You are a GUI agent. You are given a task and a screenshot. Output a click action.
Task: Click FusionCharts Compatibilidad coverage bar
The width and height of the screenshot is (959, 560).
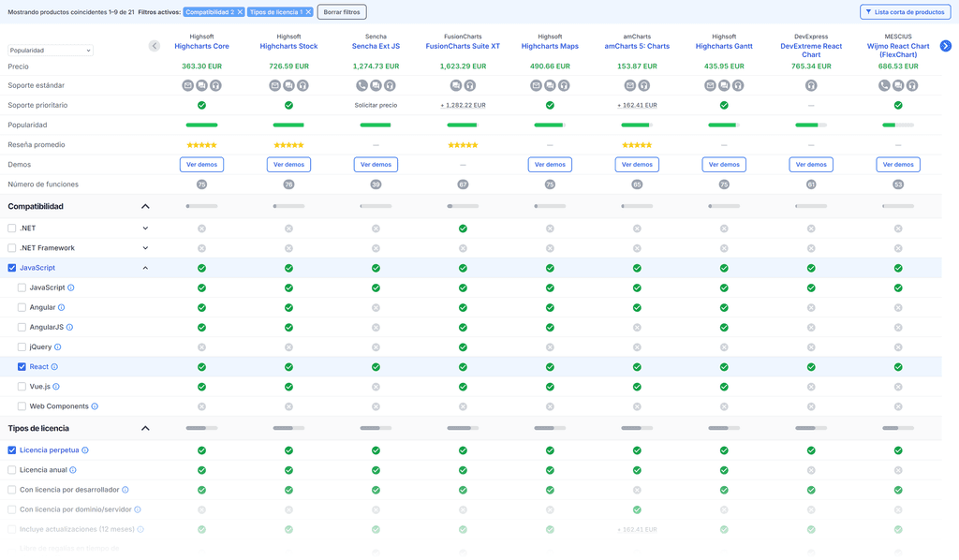pyautogui.click(x=463, y=206)
